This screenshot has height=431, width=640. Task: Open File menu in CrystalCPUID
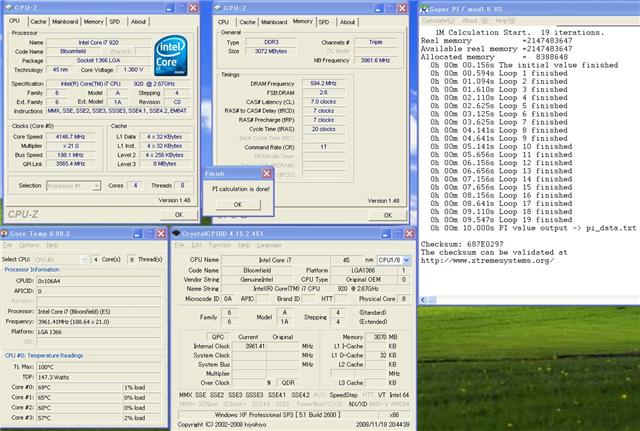click(179, 245)
